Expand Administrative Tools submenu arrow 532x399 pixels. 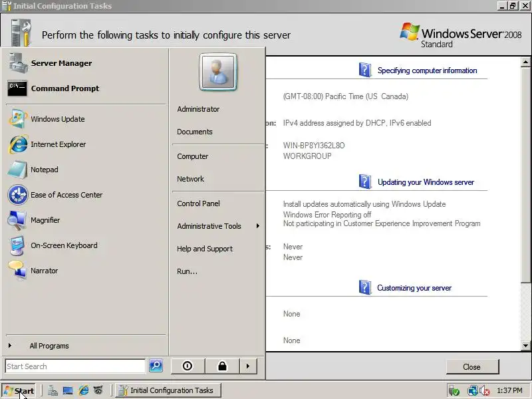tap(258, 226)
